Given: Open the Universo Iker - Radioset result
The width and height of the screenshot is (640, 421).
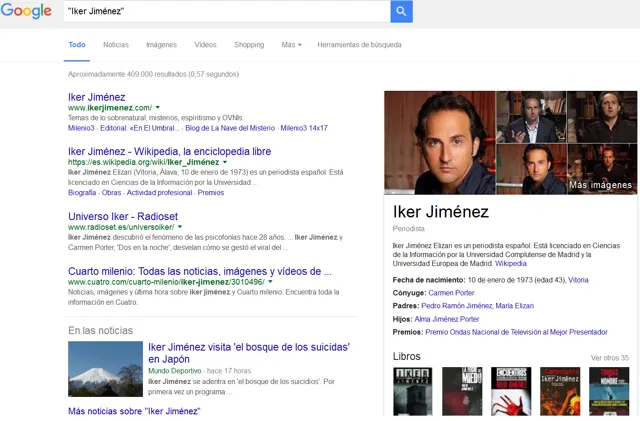Looking at the screenshot, I should (123, 216).
